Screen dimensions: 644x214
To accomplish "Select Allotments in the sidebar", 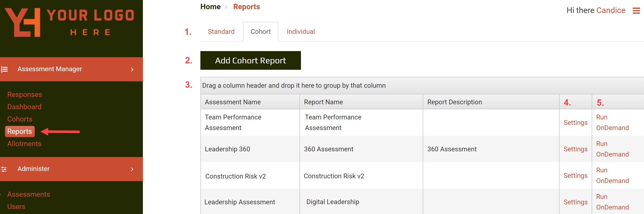I will coord(24,144).
